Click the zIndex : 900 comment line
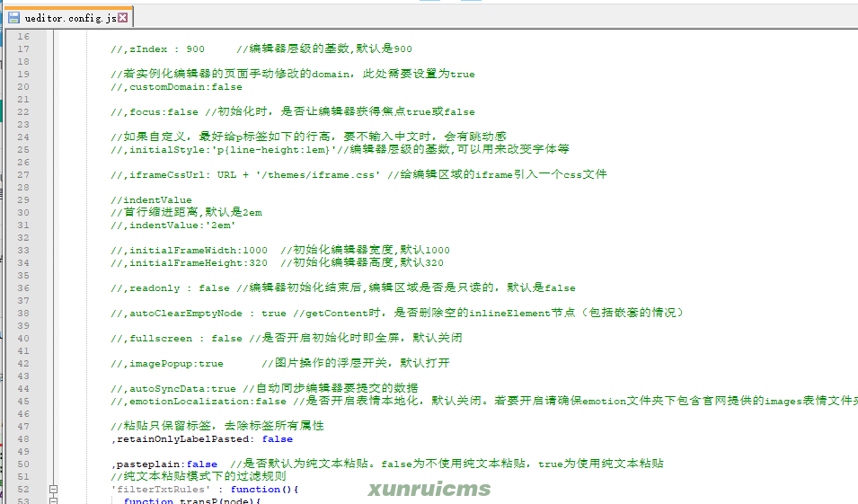Image resolution: width=858 pixels, height=504 pixels. (x=261, y=49)
